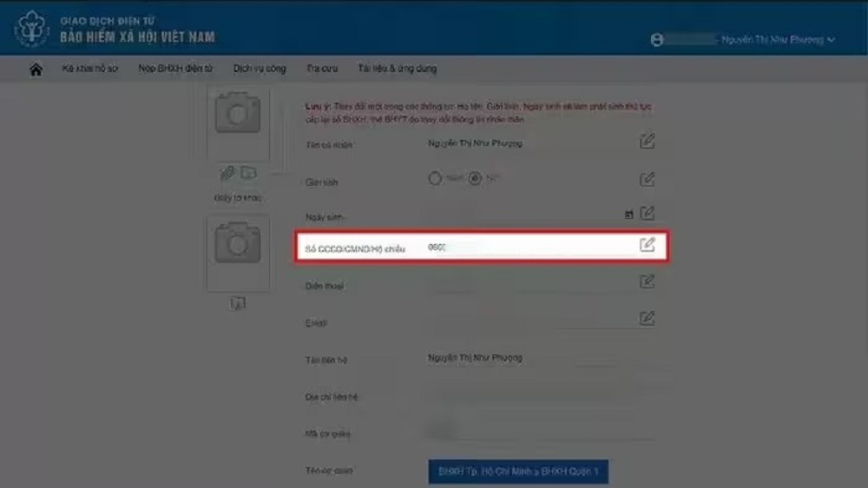Click the edit icon beside the name field

(x=647, y=142)
